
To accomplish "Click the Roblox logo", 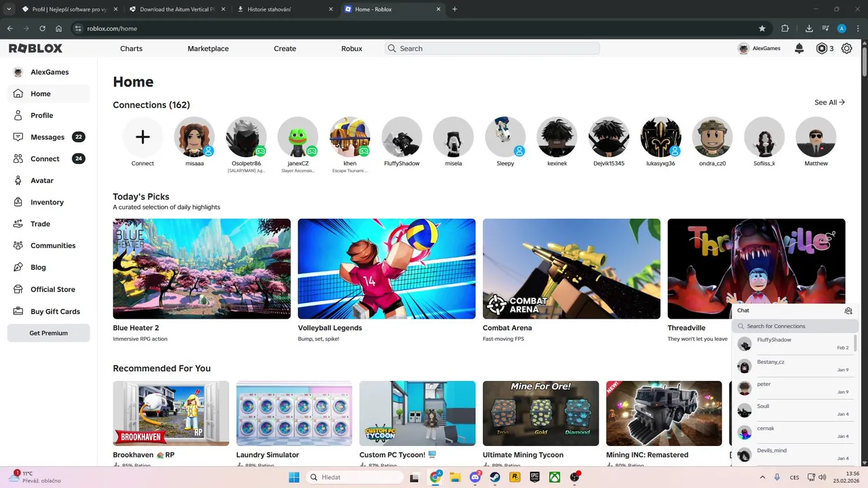I will point(35,49).
